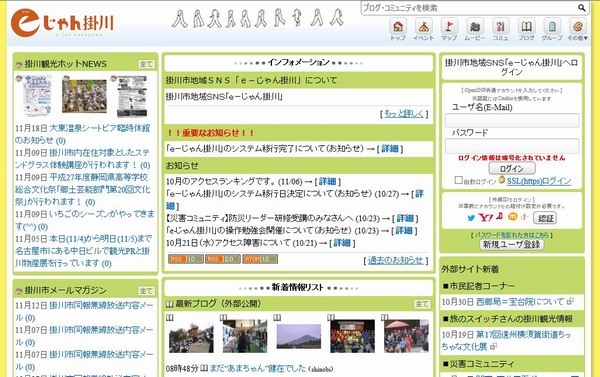Click the 掛川市メールマガジン header icon

(19, 291)
